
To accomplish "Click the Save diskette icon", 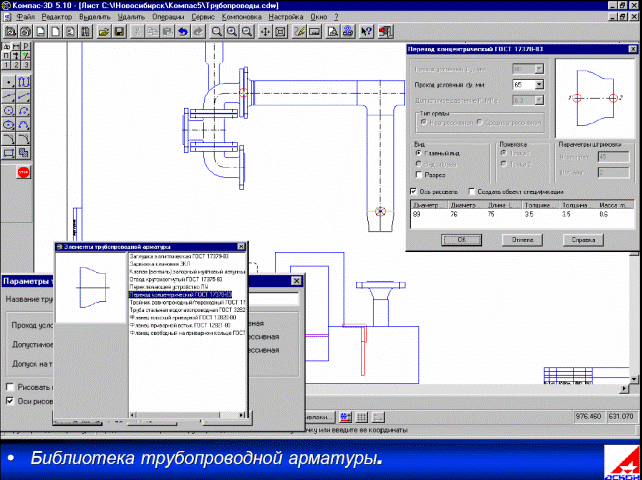I will pos(119,32).
